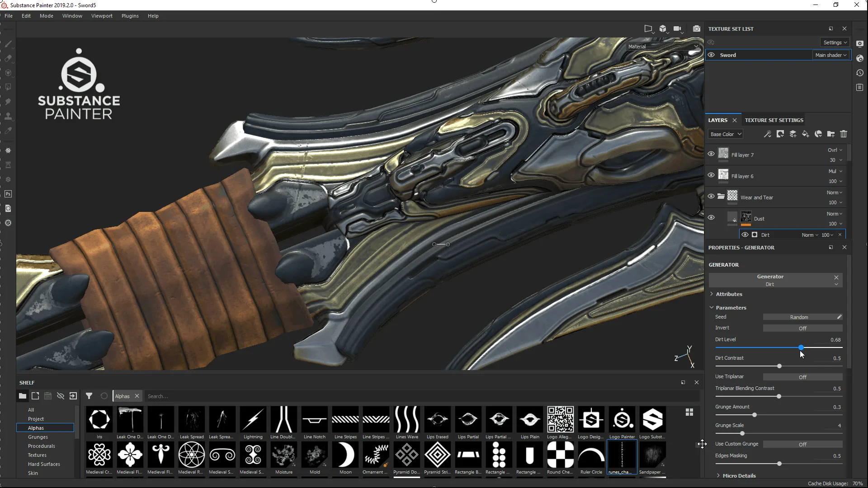
Task: Click the add effect magic wand icon
Action: [768, 134]
